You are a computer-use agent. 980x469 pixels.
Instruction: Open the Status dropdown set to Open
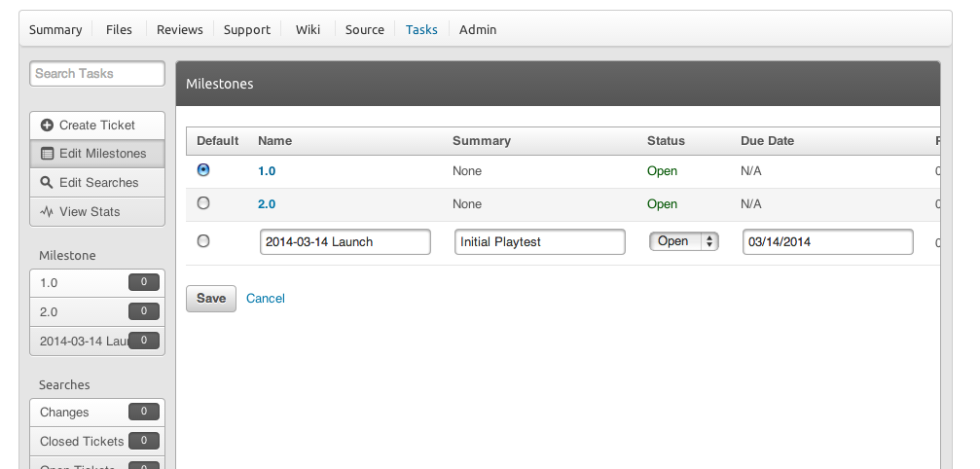(683, 241)
